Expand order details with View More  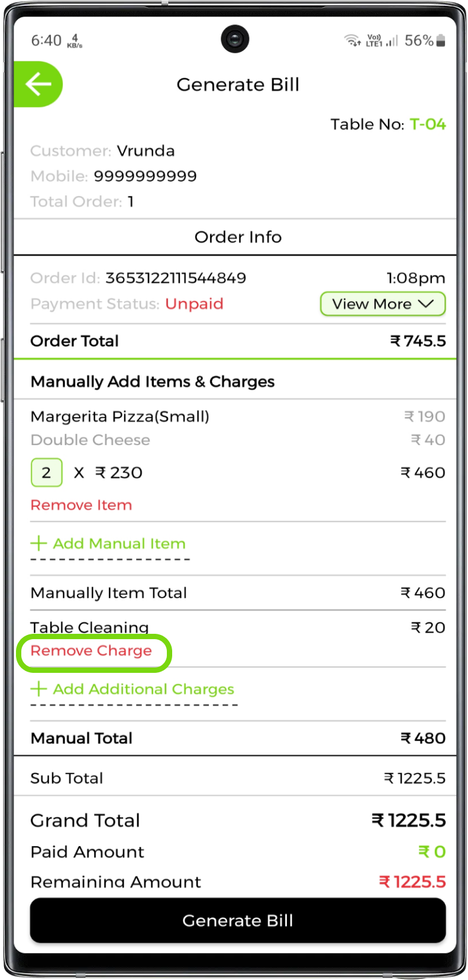pos(382,304)
